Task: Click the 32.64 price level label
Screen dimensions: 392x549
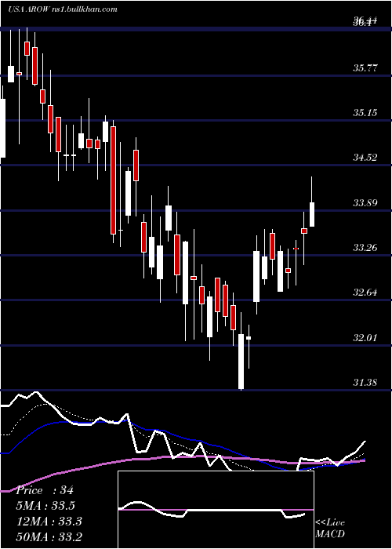Action: pyautogui.click(x=365, y=293)
